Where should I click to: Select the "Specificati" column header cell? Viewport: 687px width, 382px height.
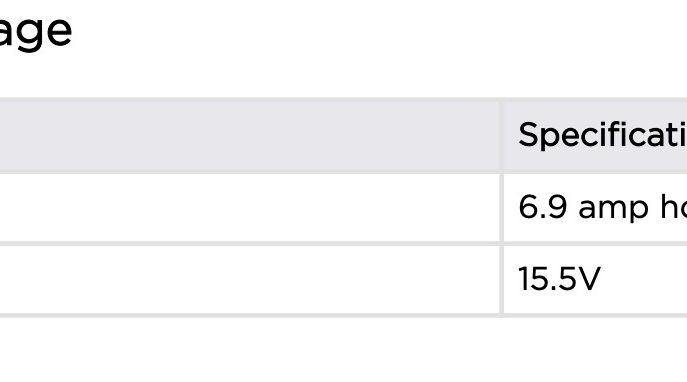[595, 136]
